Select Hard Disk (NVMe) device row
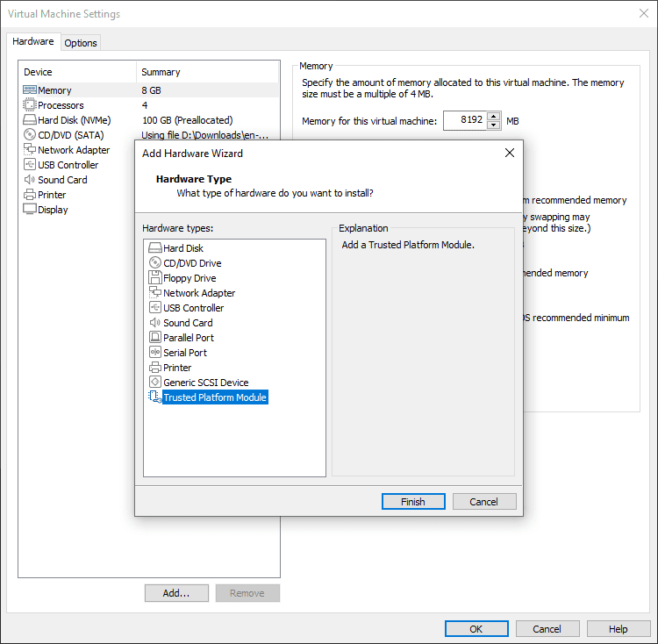Viewport: 658px width, 644px height. 75,120
